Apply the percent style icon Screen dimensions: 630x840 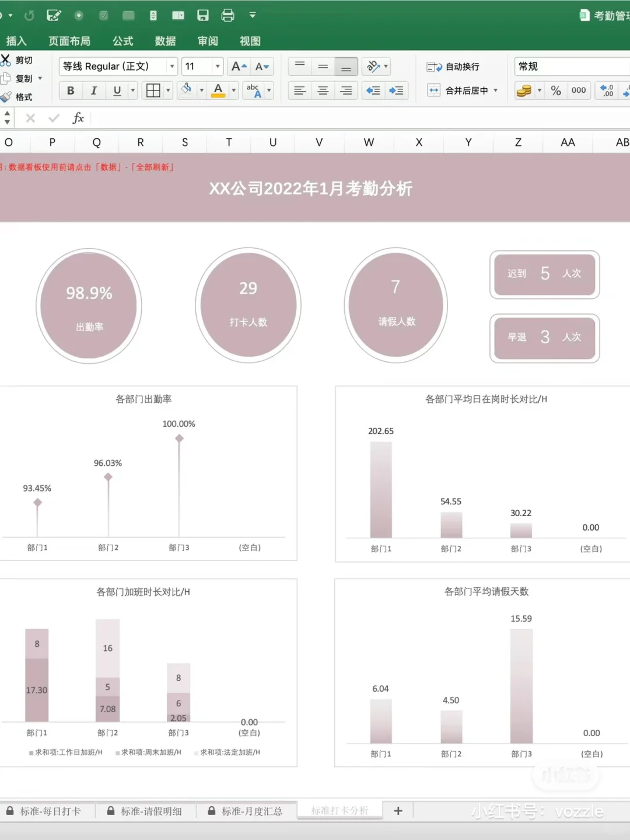point(556,90)
